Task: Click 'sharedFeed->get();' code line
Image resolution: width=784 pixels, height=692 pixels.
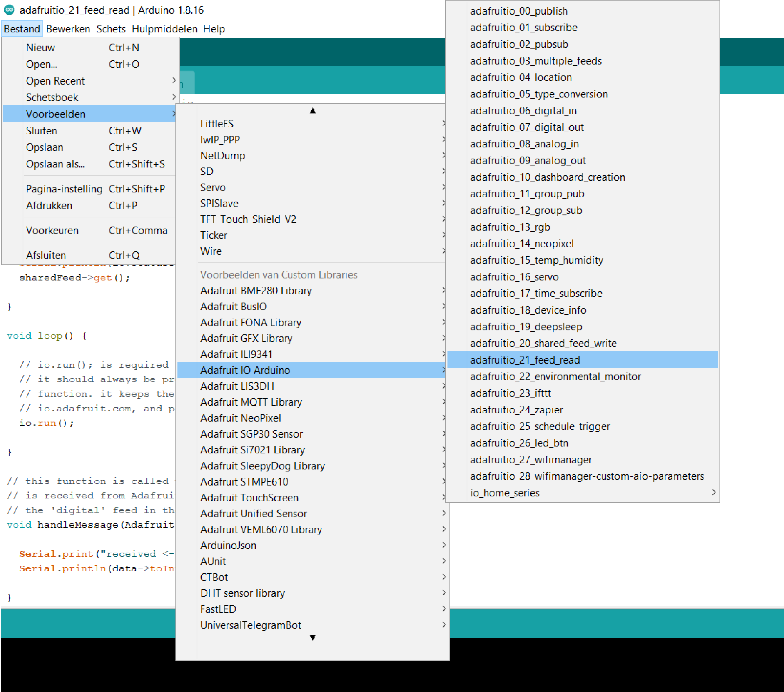Action: coord(75,278)
